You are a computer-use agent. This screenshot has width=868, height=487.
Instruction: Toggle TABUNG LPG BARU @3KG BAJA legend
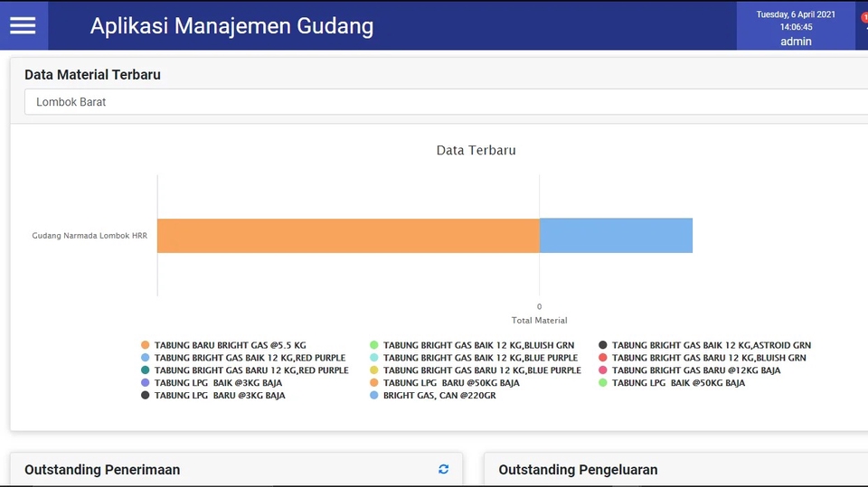pyautogui.click(x=213, y=396)
